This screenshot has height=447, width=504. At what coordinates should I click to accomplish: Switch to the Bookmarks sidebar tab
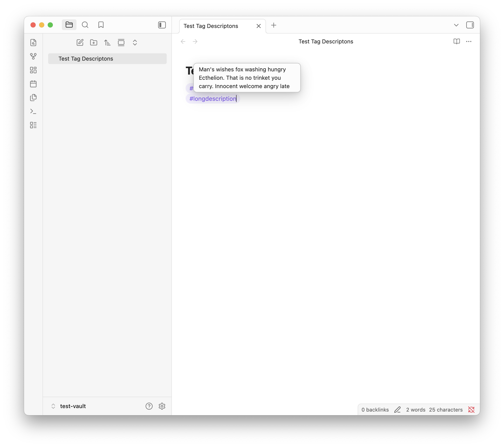101,25
